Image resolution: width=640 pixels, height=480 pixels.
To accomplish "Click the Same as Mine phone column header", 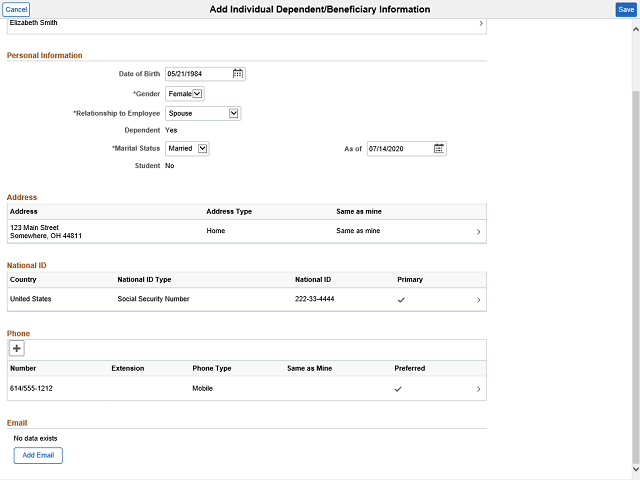I will tap(309, 368).
